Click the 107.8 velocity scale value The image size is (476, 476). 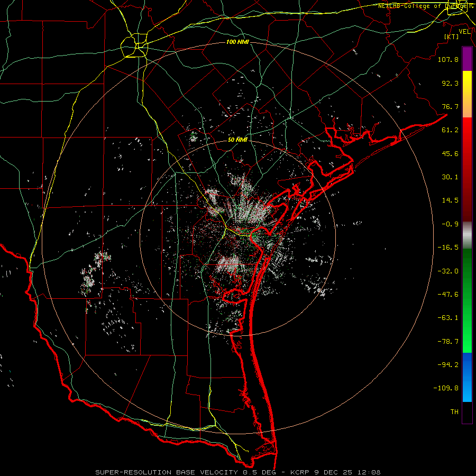point(448,59)
